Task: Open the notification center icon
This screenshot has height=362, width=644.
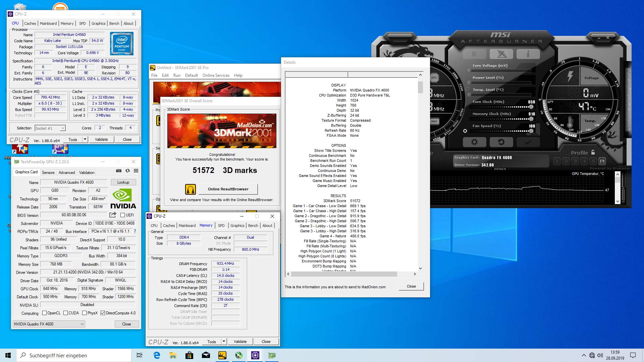Action: point(633,355)
